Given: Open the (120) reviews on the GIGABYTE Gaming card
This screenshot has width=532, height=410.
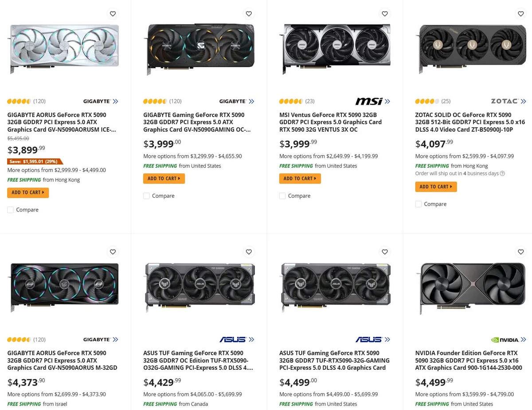Looking at the screenshot, I should (175, 101).
